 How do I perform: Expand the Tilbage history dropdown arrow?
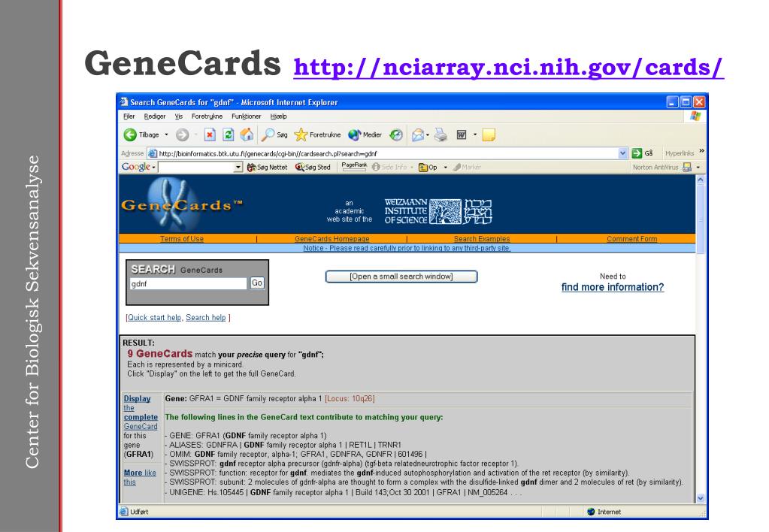(166, 135)
